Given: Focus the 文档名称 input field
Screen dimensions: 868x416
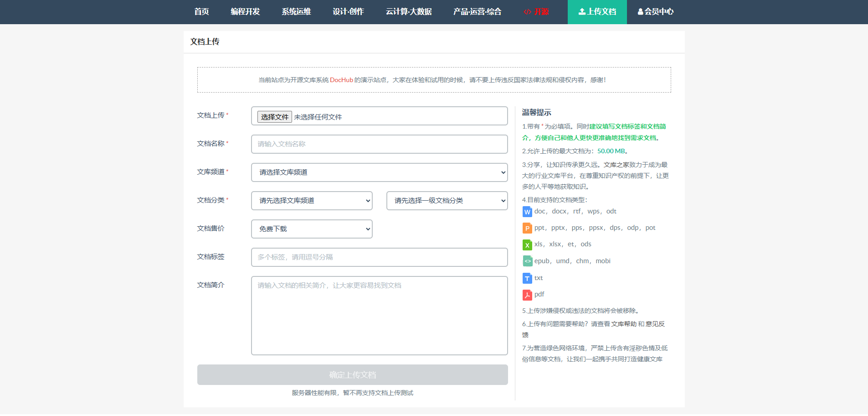Looking at the screenshot, I should [379, 144].
